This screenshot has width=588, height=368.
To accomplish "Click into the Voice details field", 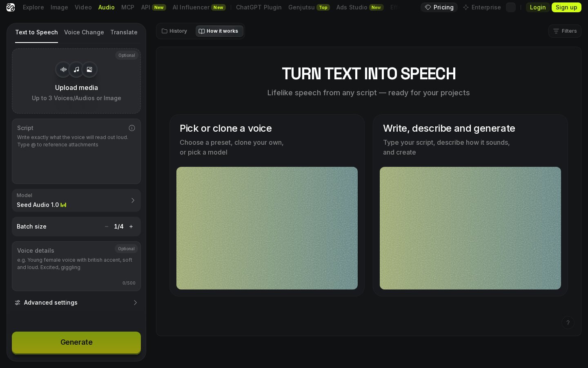I will tap(76, 266).
